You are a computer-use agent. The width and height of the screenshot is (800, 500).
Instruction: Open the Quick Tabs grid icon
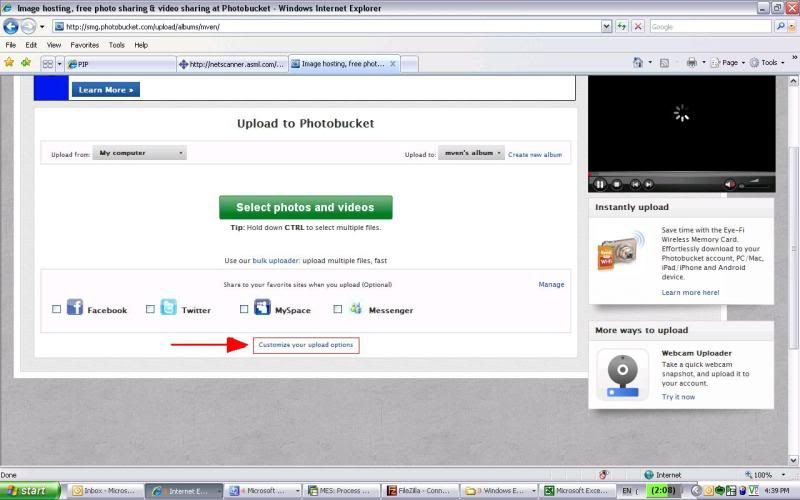pyautogui.click(x=48, y=64)
